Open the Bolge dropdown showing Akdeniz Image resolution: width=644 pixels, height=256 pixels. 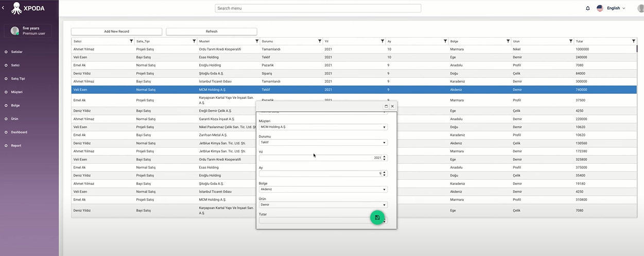(x=323, y=189)
